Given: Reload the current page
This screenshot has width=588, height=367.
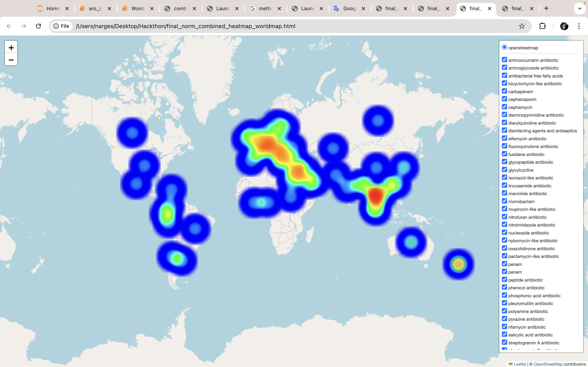Looking at the screenshot, I should tap(38, 26).
